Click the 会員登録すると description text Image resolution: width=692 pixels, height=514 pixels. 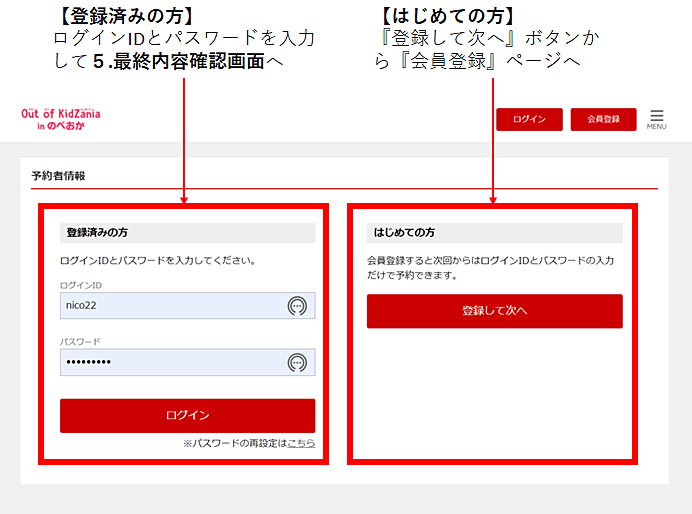(490, 267)
